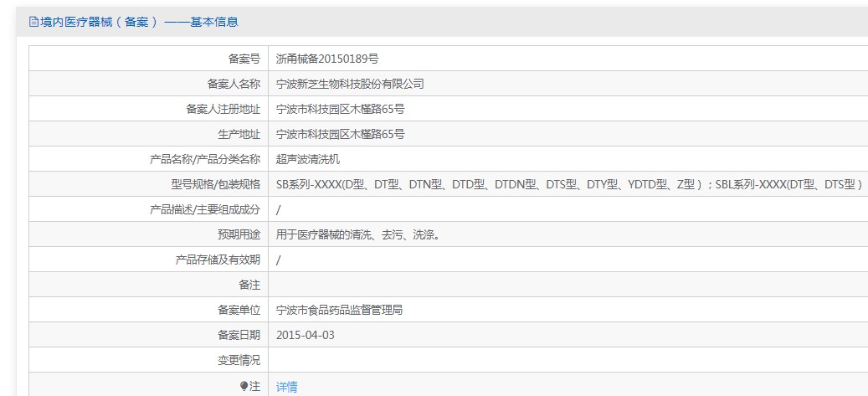
Task: Select the address value in 生产地址 row
Action: (x=341, y=134)
